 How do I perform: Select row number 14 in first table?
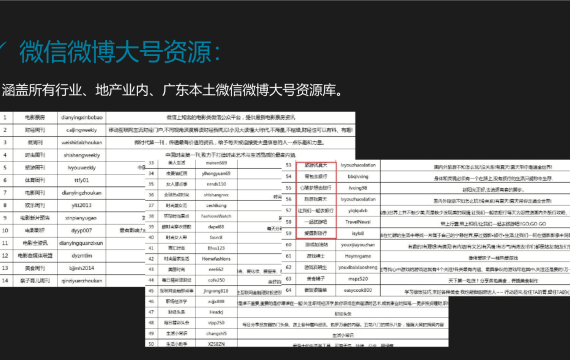[x=5, y=281]
